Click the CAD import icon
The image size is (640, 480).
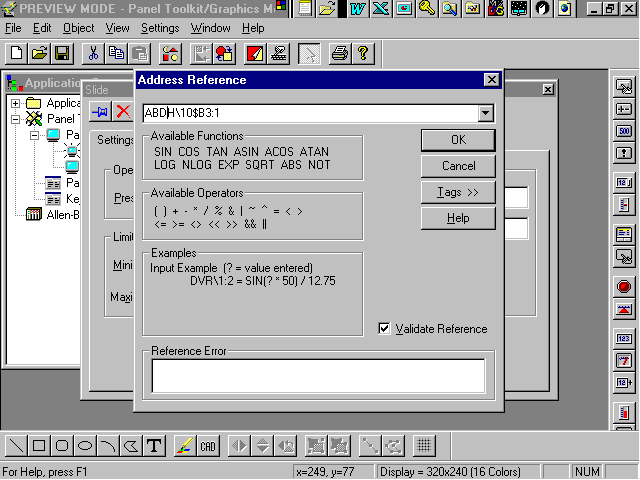click(x=208, y=446)
